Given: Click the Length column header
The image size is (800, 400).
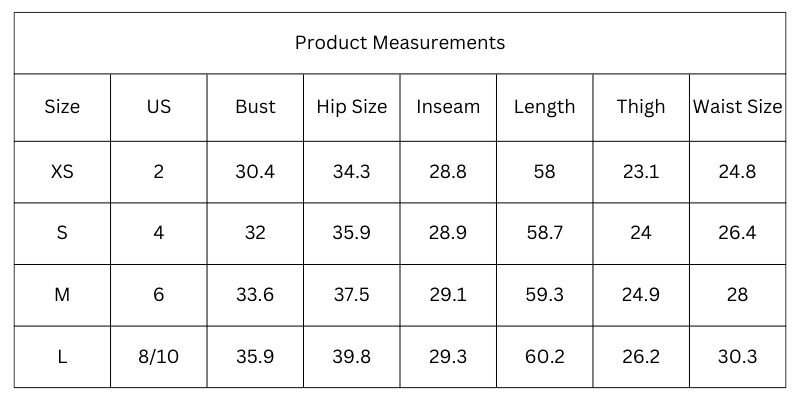Looking at the screenshot, I should (544, 107).
